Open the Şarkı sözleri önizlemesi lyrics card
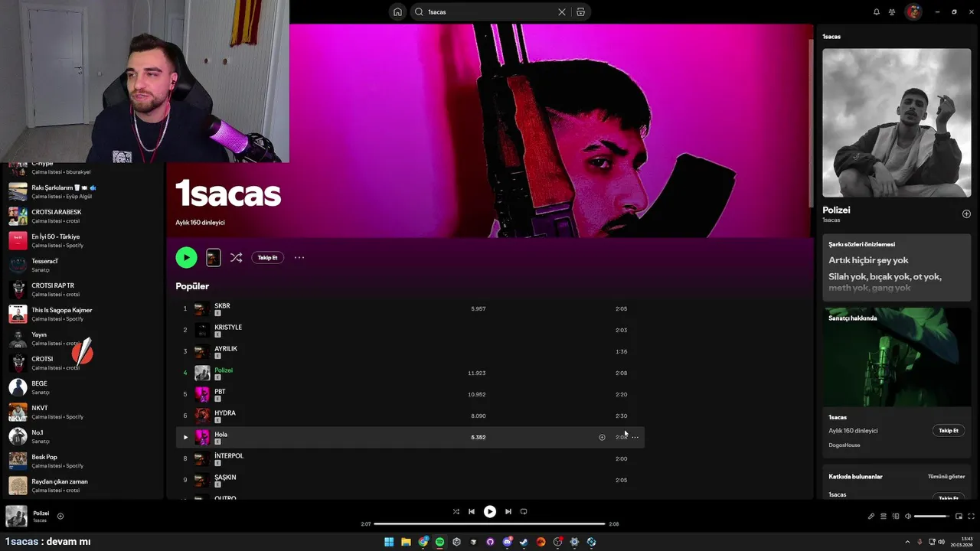This screenshot has width=980, height=551. pos(897,268)
